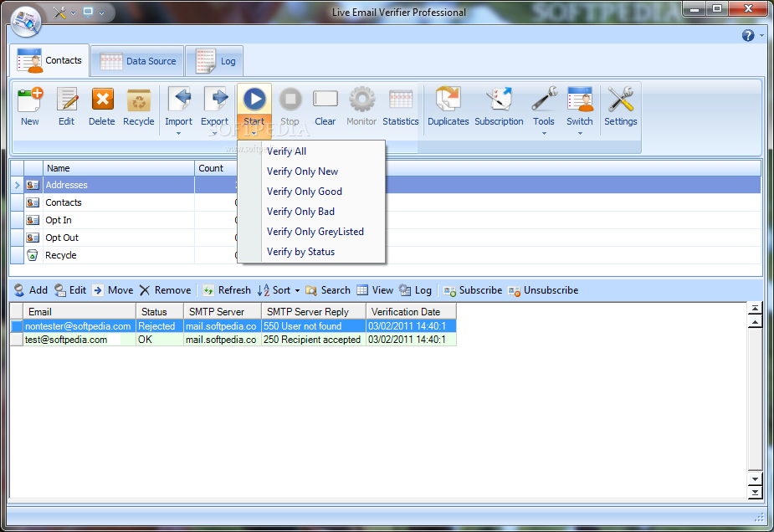Image resolution: width=774 pixels, height=532 pixels.
Task: Click Remove in the email toolbar
Action: pos(165,290)
